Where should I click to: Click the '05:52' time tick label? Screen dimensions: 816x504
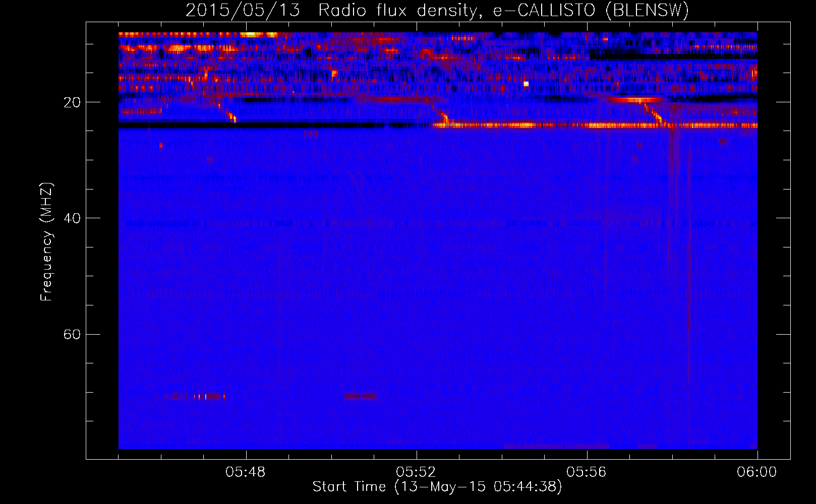pos(416,472)
